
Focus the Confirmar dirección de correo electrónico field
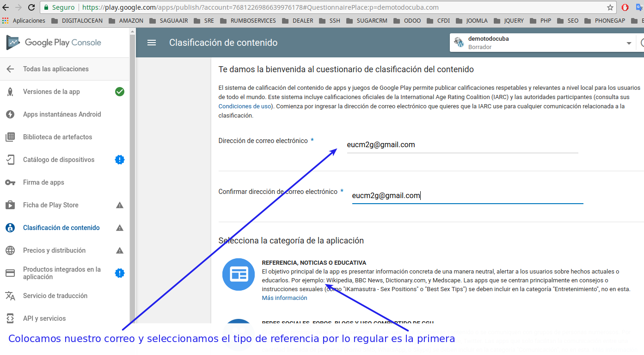coord(467,196)
